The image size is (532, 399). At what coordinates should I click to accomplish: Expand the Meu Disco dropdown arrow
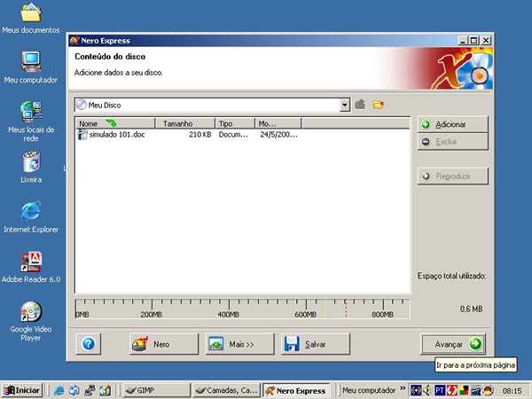pyautogui.click(x=344, y=105)
